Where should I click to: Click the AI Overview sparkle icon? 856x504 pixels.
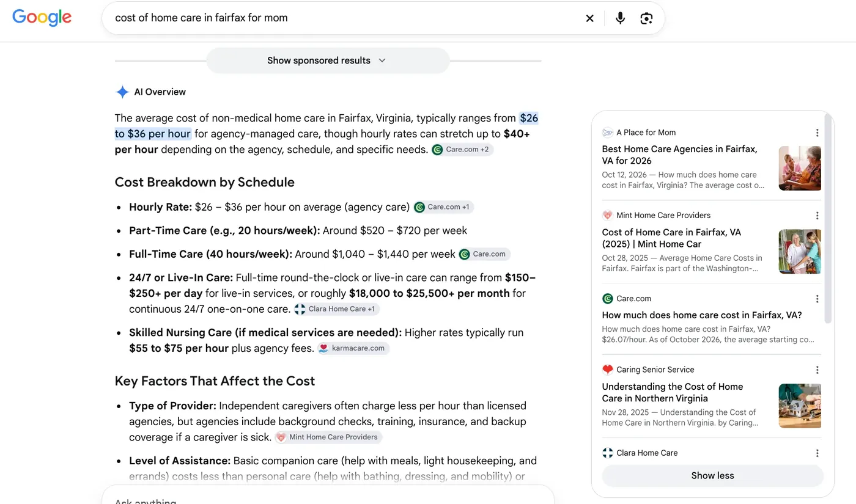(122, 92)
